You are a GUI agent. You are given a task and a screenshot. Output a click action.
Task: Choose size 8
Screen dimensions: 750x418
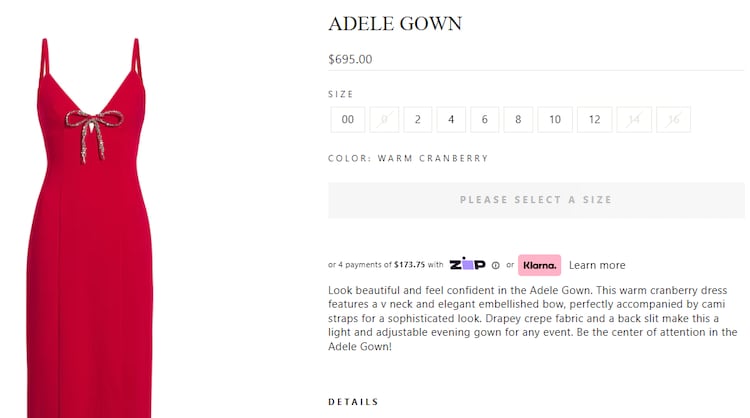[518, 120]
